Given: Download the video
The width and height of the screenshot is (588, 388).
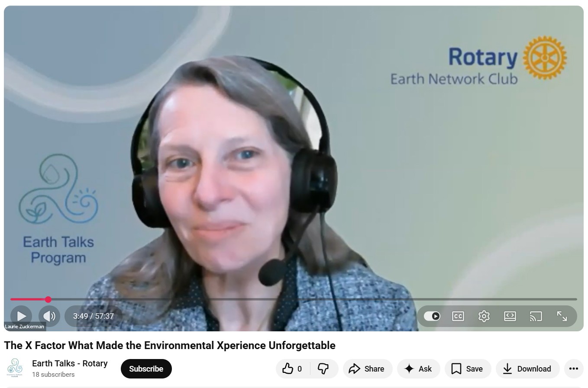Looking at the screenshot, I should coord(527,369).
